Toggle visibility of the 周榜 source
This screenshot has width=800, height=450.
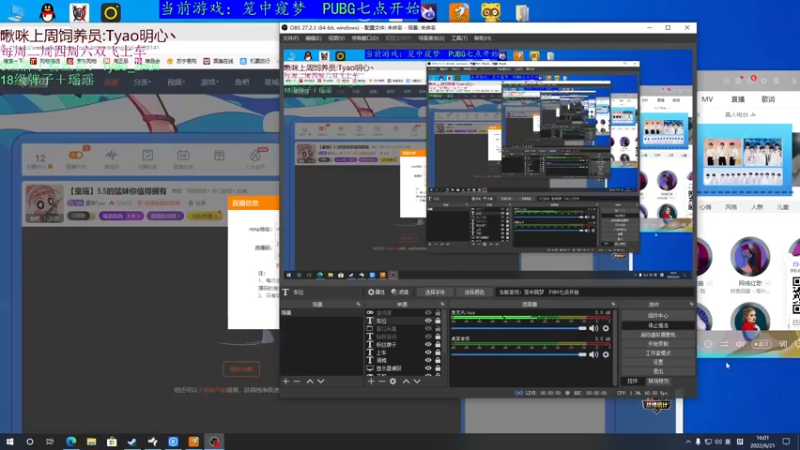pos(428,360)
